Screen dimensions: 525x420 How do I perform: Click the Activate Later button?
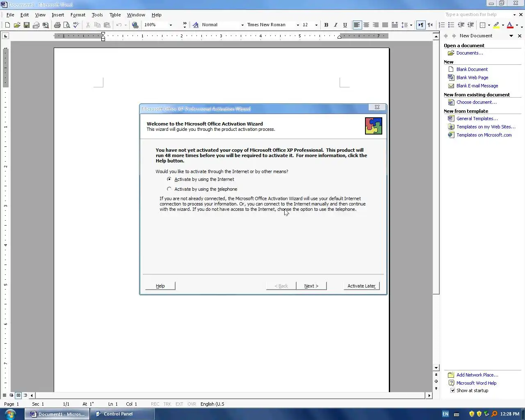tap(361, 286)
